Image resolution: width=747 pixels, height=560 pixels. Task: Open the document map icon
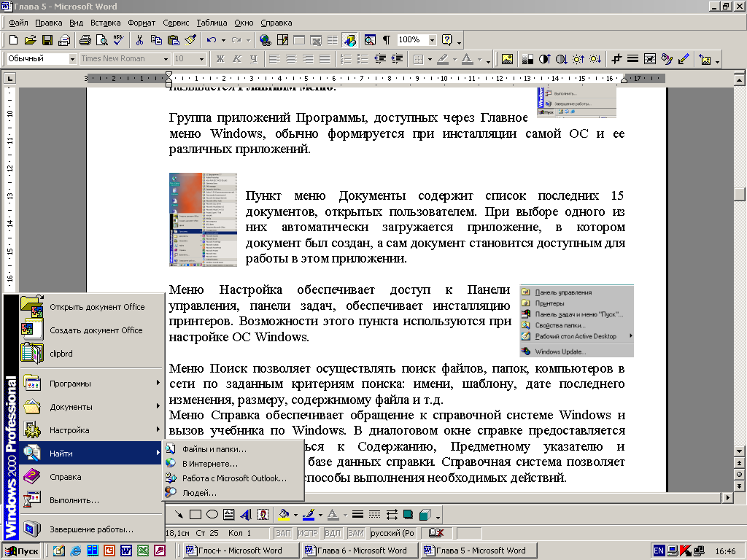click(x=370, y=40)
